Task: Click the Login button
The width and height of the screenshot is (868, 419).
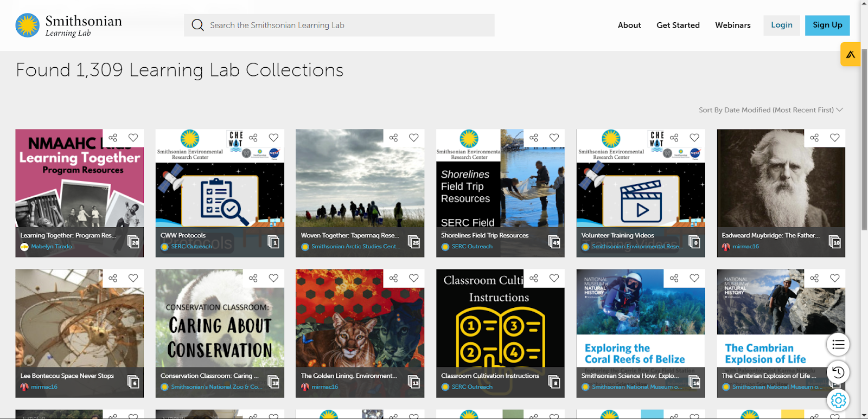Action: pyautogui.click(x=782, y=25)
